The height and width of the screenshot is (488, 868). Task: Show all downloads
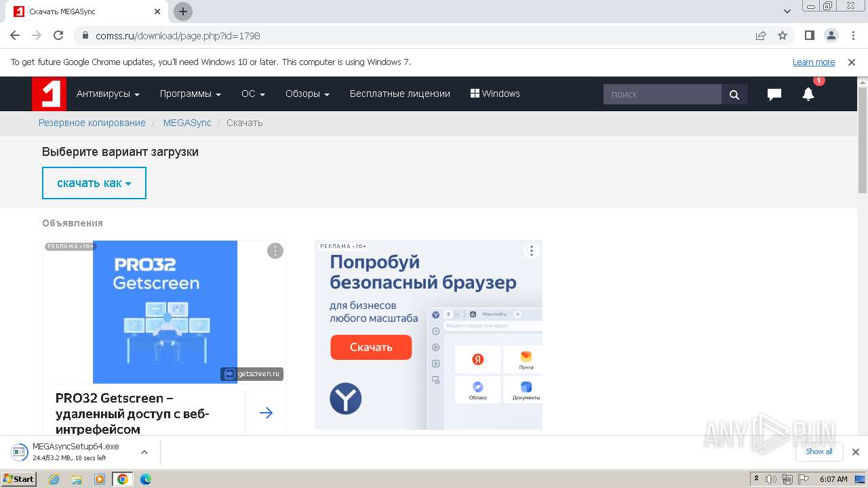pyautogui.click(x=818, y=451)
